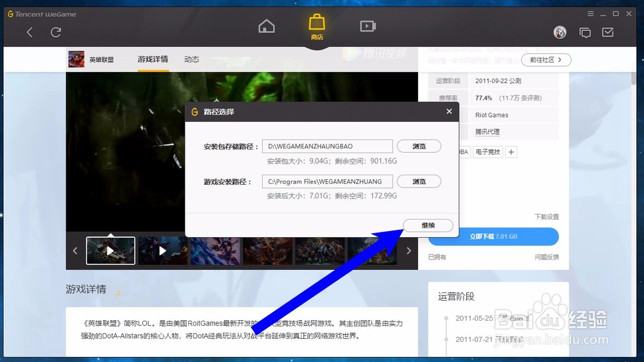
Task: Click the 2011-07-21 timeline entry
Action: click(x=489, y=339)
